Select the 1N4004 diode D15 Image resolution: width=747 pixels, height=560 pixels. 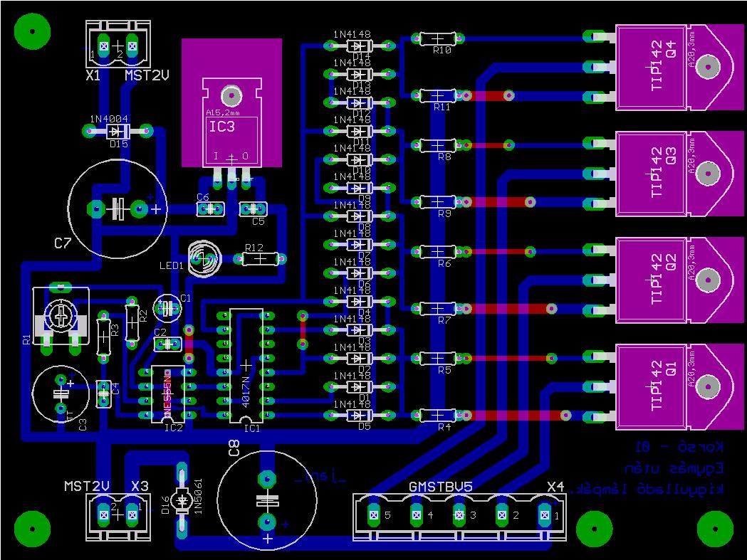[x=117, y=130]
